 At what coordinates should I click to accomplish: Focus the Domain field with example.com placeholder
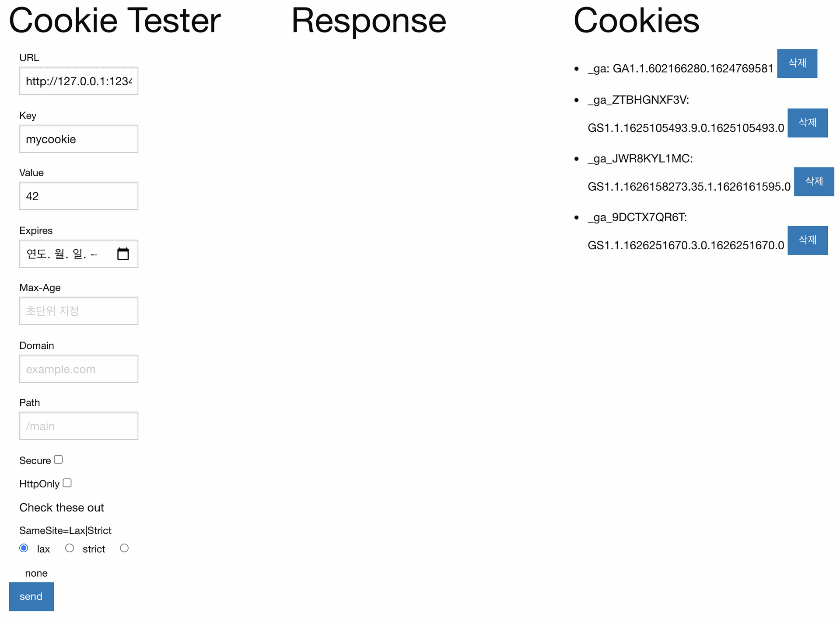coord(79,369)
